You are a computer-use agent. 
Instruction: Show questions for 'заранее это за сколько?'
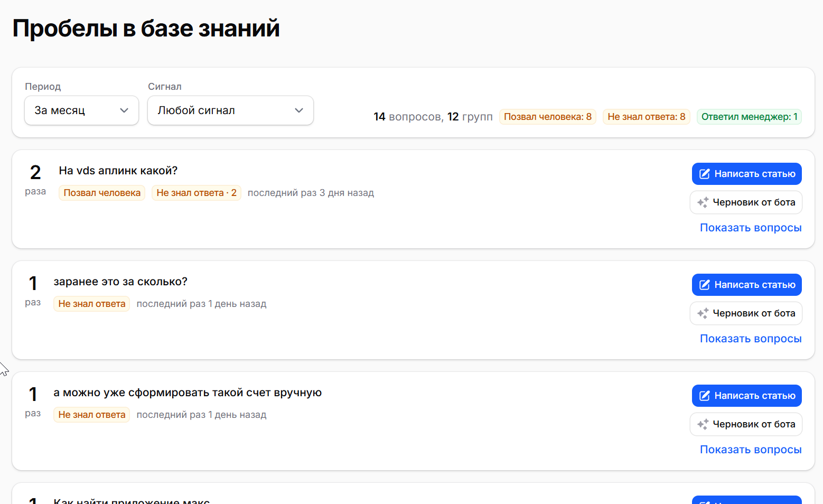(751, 339)
